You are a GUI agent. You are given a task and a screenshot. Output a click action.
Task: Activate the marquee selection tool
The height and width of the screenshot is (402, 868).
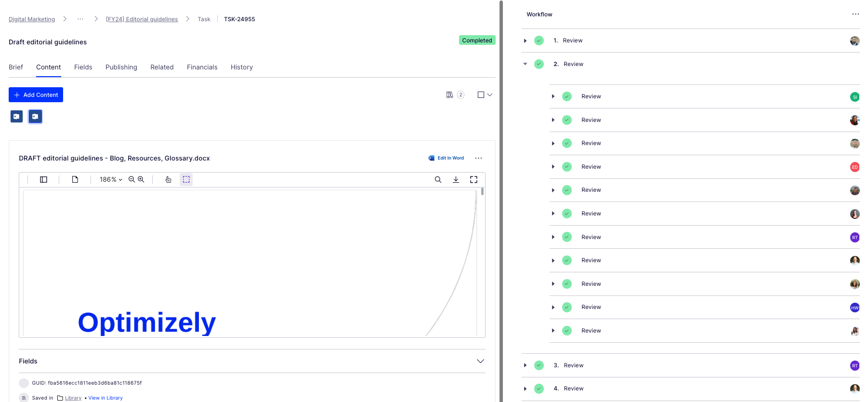click(186, 179)
